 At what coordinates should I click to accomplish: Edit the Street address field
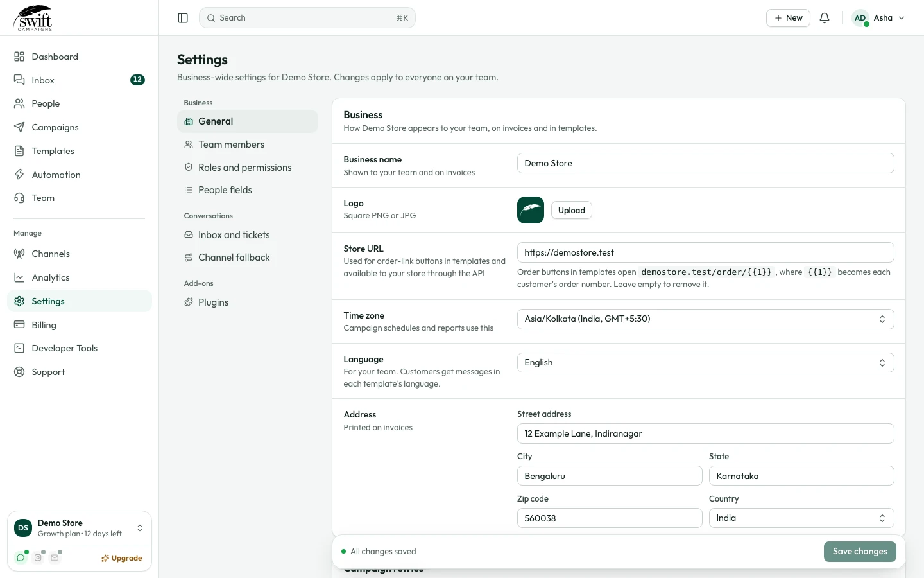pyautogui.click(x=705, y=433)
